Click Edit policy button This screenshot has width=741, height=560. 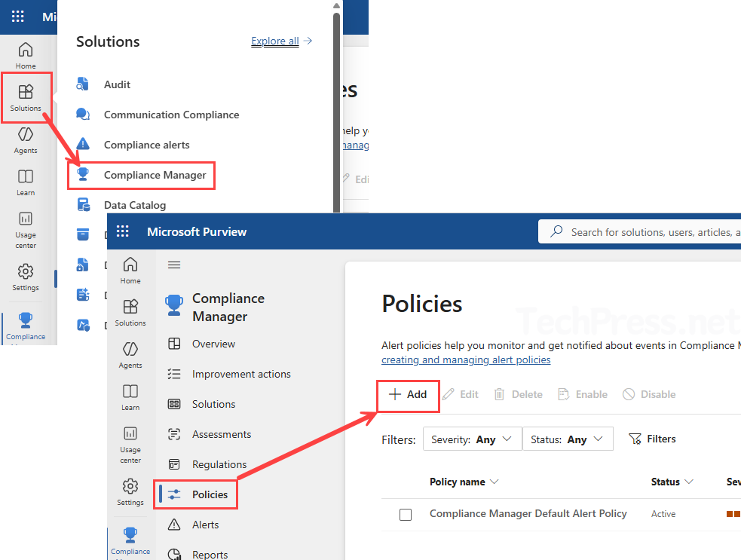pyautogui.click(x=461, y=395)
